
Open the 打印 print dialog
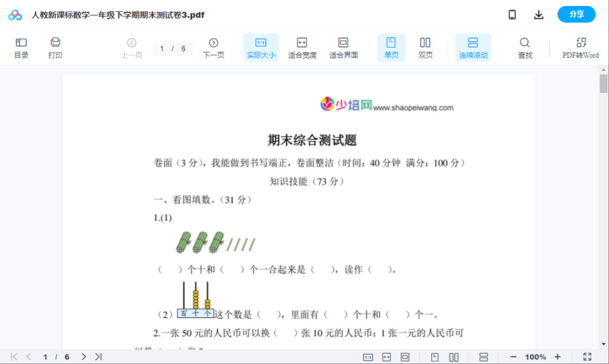pyautogui.click(x=55, y=47)
